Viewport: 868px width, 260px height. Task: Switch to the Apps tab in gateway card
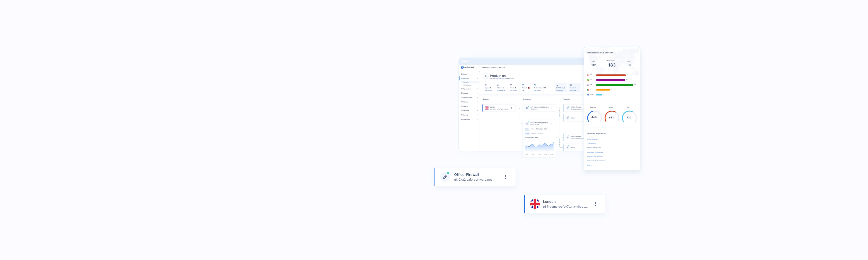pos(532,129)
